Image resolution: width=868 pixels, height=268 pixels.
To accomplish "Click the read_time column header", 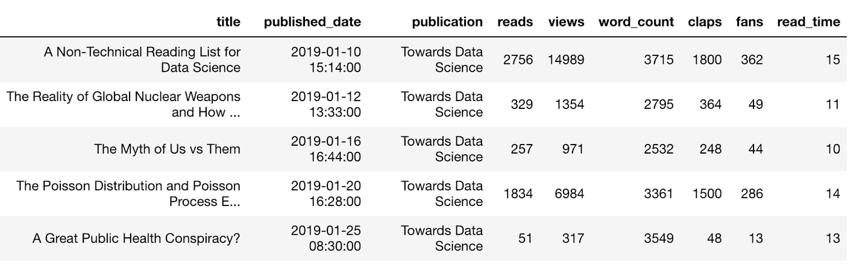I will pyautogui.click(x=808, y=22).
